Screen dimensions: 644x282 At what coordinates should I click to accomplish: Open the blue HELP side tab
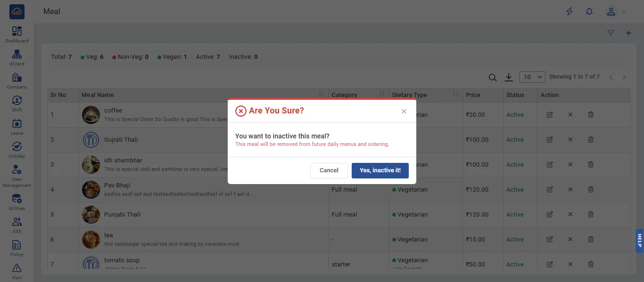tap(640, 241)
